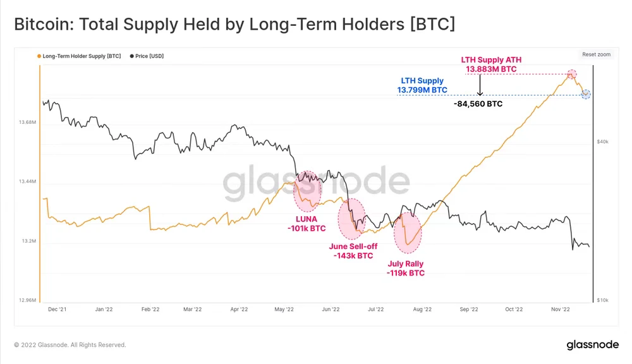
Task: Click the pink LTH Supply ATH marker circle
Action: pos(571,74)
